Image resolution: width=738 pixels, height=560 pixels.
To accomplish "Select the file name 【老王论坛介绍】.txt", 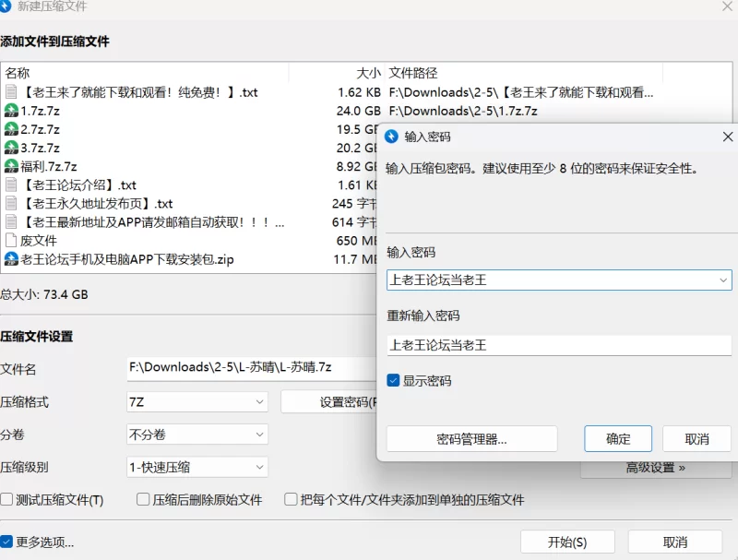I will pos(78,185).
